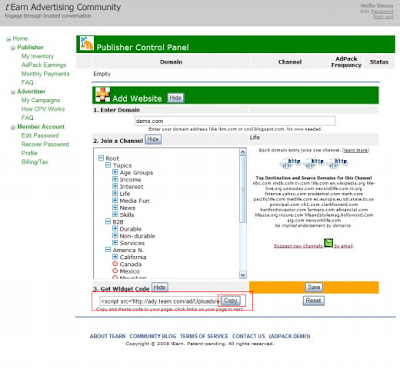Open Recover Password page
This screenshot has height=369, width=400.
[45, 144]
